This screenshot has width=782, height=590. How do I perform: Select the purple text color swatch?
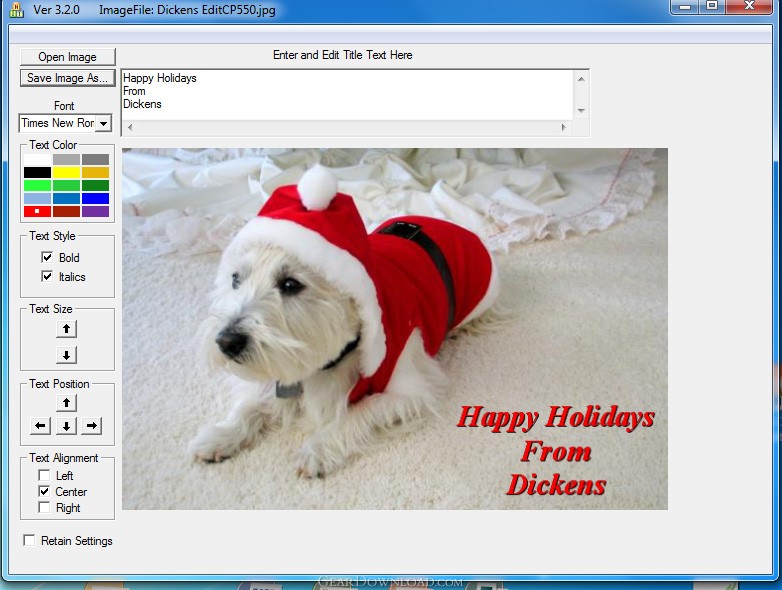tap(95, 211)
